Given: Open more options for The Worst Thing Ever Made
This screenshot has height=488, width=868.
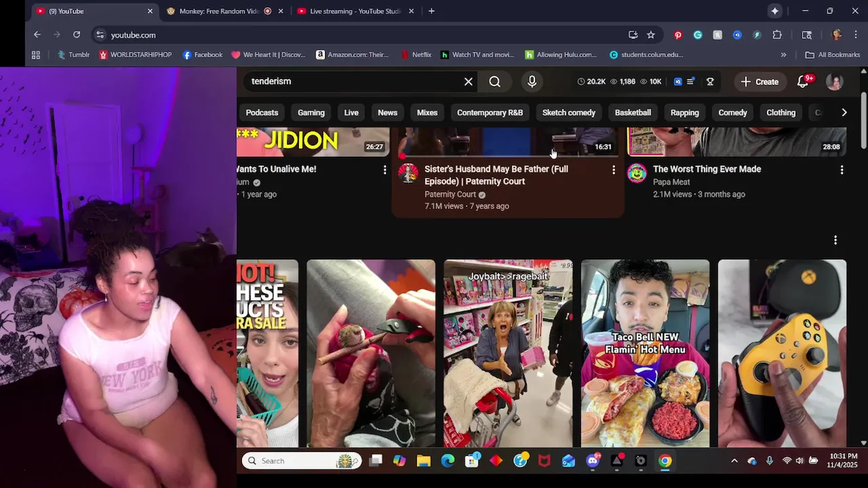Looking at the screenshot, I should click(x=842, y=170).
